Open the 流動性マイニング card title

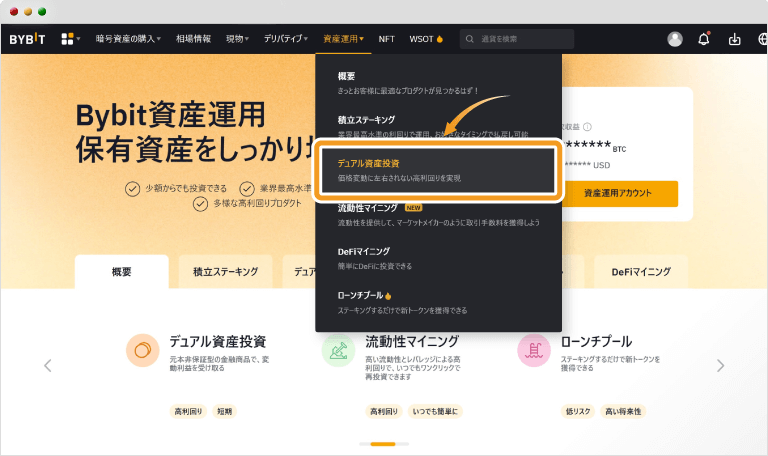[412, 341]
